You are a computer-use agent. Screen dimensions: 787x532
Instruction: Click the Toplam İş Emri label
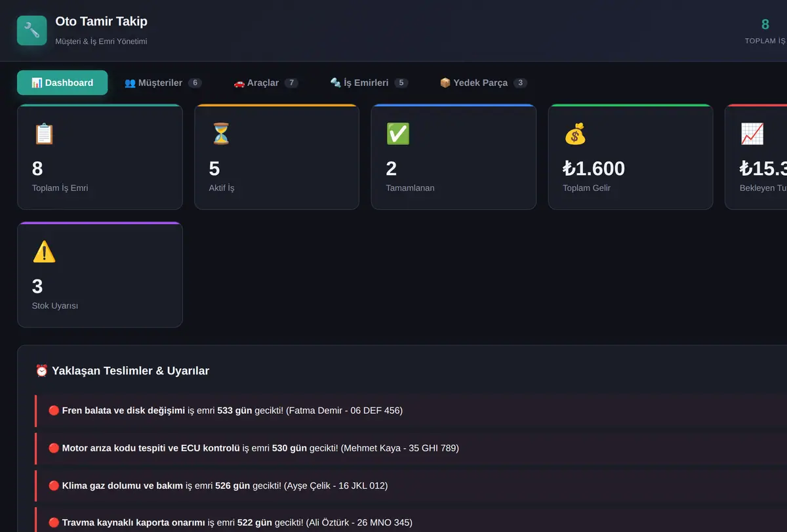tap(60, 188)
